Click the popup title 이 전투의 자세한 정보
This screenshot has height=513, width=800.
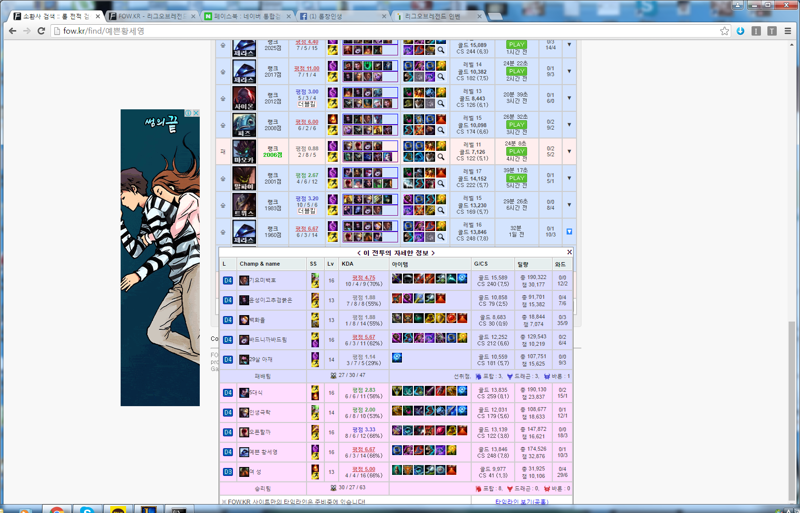[396, 253]
